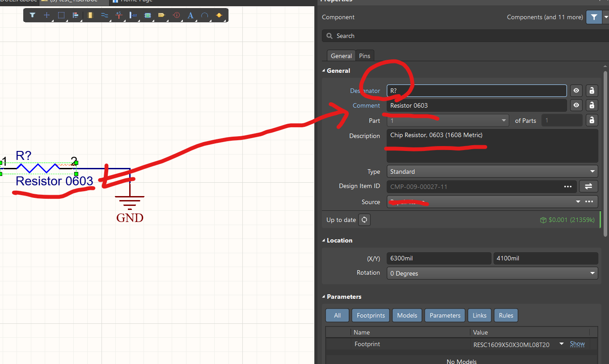
Task: Click the $0.001 (21359k) price indicator
Action: pos(567,220)
